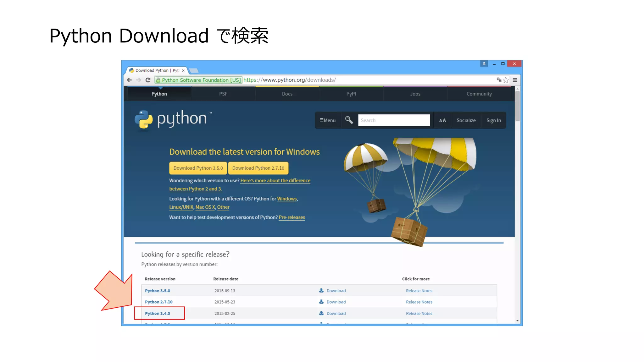The image size is (644, 362).
Task: Open the Python 2.7.10 release link
Action: [x=159, y=302]
